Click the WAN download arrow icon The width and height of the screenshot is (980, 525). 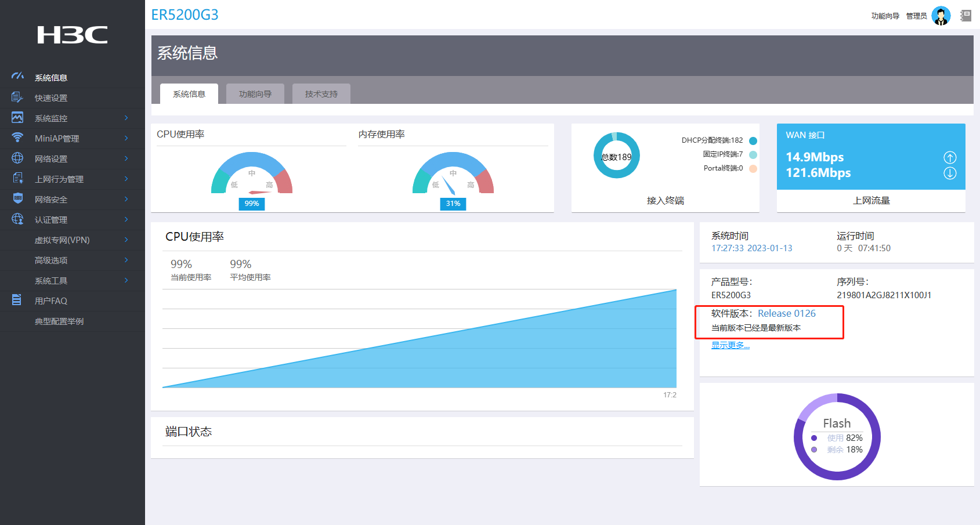coord(950,173)
